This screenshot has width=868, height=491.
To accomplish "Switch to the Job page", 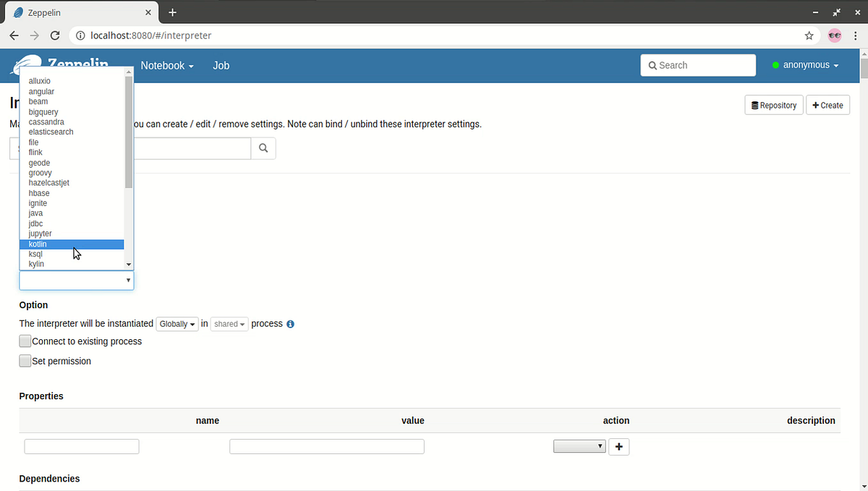I will (221, 65).
